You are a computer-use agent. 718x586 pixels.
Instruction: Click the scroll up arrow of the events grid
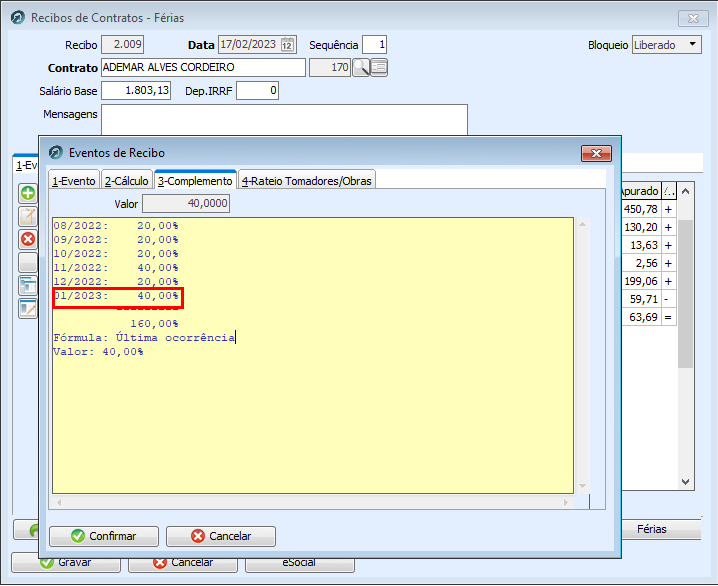click(x=685, y=191)
